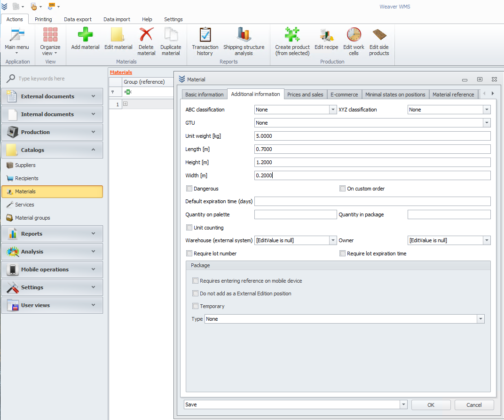Open the XYZ classification dropdown
Screen dimensions: 504x420
point(487,110)
